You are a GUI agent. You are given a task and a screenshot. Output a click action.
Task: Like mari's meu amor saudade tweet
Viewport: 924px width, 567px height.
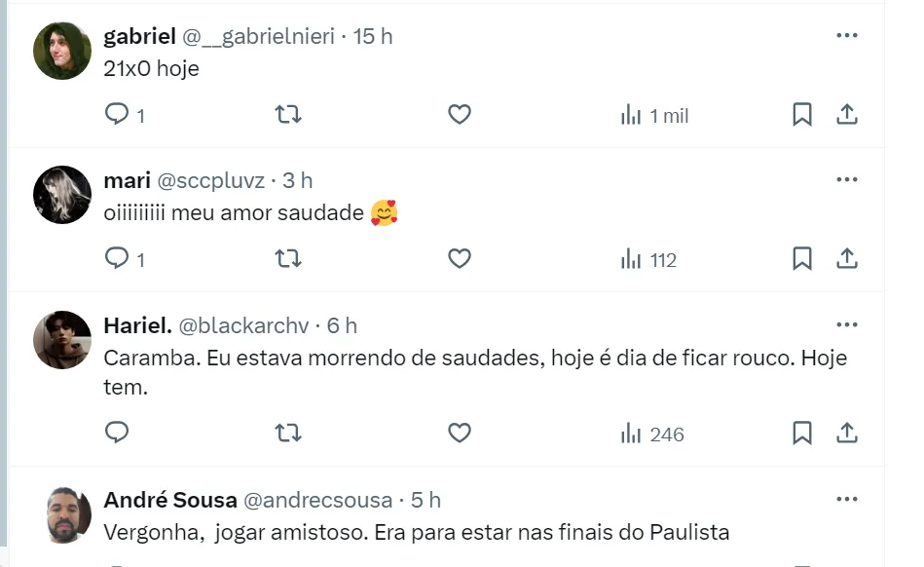tap(460, 259)
